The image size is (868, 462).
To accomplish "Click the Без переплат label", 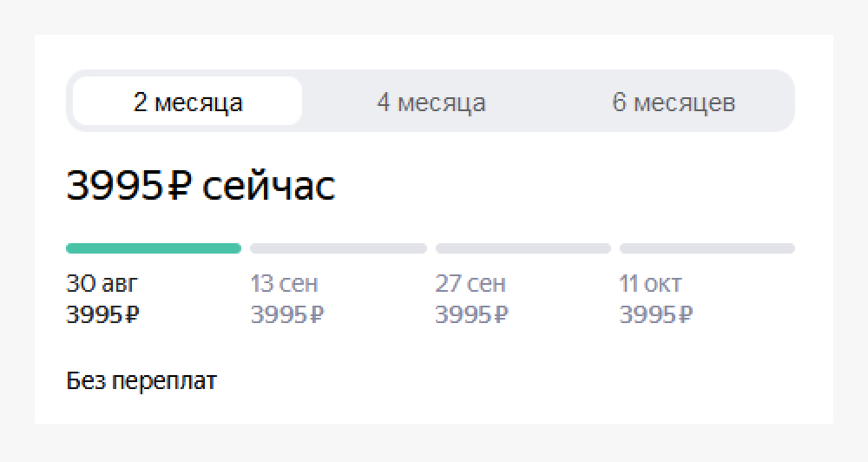I will point(141,381).
